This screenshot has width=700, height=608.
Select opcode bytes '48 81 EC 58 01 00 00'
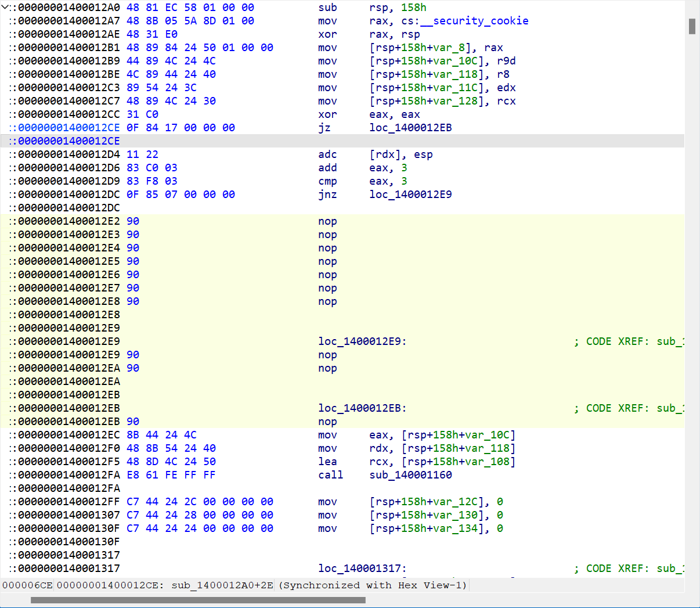[190, 8]
